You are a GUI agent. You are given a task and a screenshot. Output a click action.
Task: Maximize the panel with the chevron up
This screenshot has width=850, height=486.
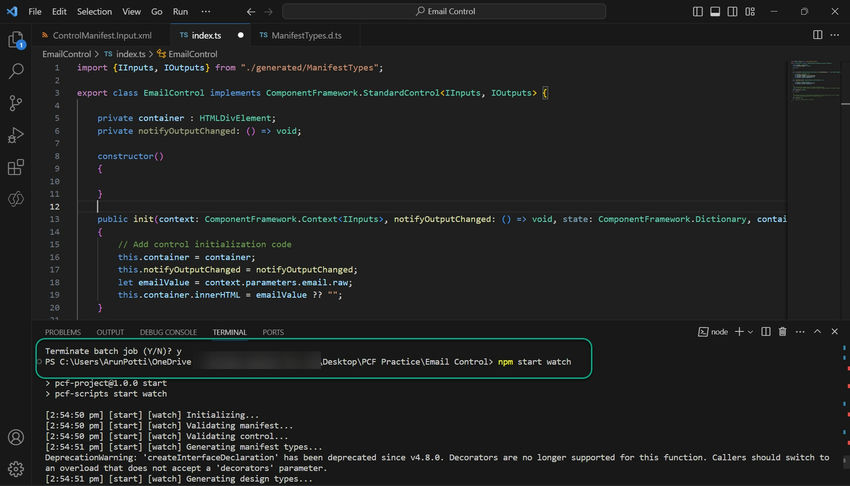point(817,332)
